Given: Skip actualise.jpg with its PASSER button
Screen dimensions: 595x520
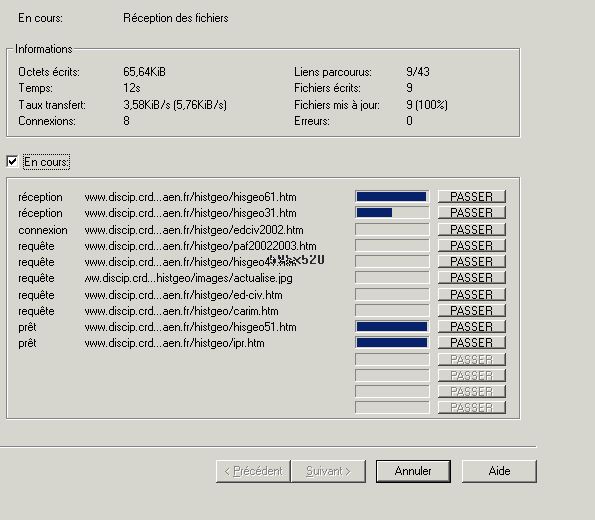Looking at the screenshot, I should 472,277.
